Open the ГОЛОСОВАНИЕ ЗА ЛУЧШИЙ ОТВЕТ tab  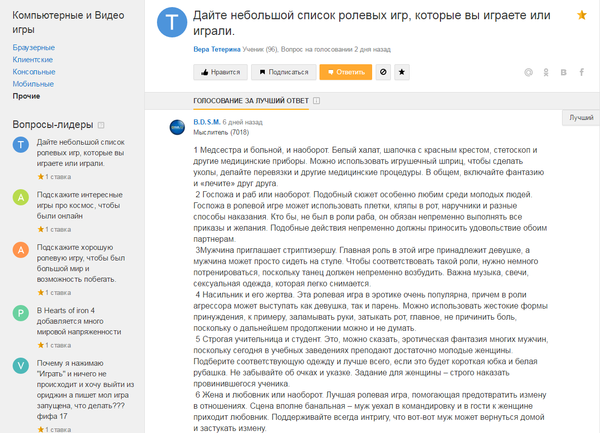251,101
